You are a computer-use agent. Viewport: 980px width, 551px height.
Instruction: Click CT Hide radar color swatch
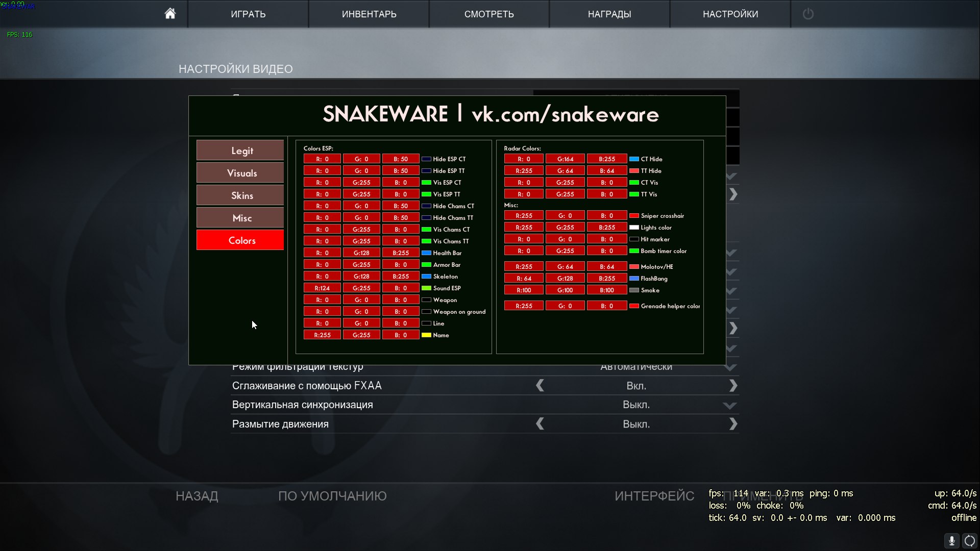[x=634, y=159]
